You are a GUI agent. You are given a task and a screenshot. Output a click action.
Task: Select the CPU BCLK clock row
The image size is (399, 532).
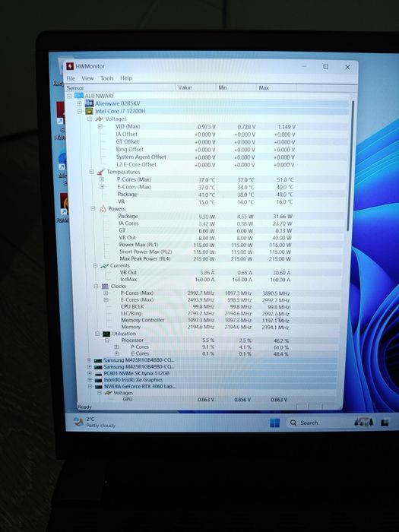click(206, 306)
